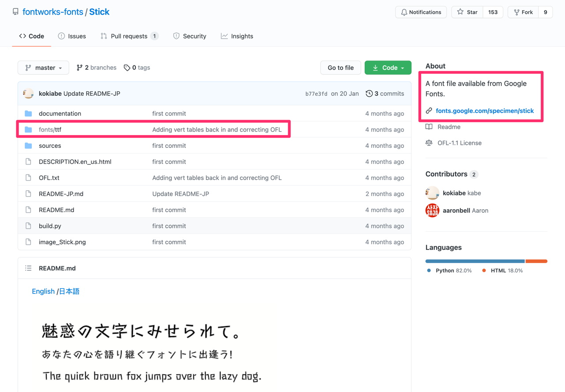565x392 pixels.
Task: Open the OFL.txt file
Action: pos(49,178)
